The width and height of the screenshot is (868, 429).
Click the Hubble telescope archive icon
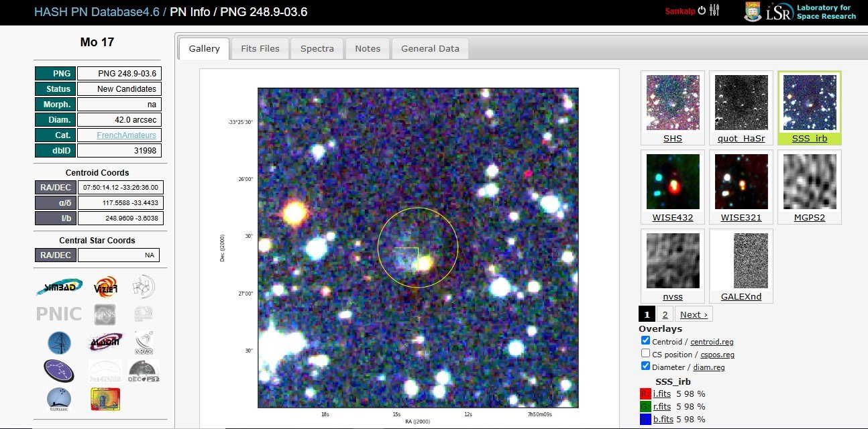pos(143,286)
